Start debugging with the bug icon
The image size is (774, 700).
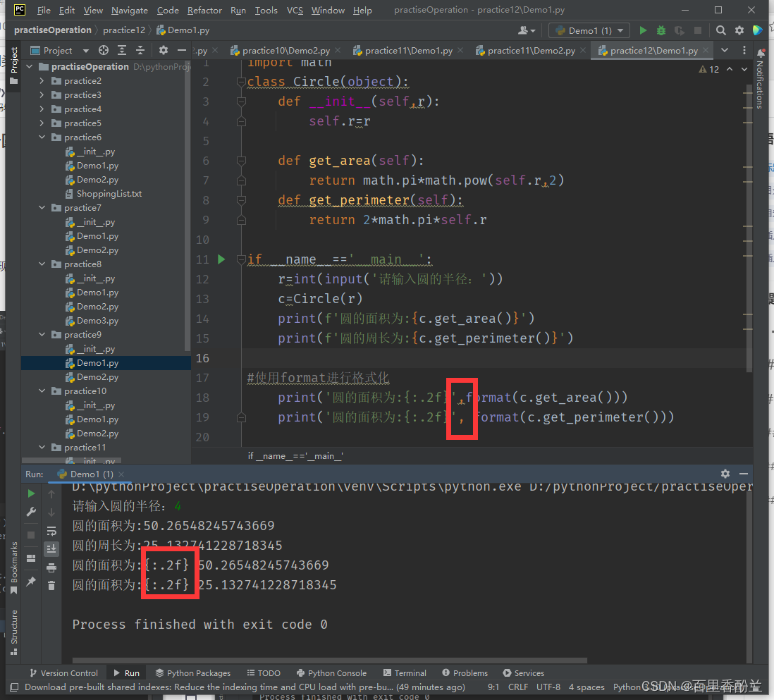point(661,30)
